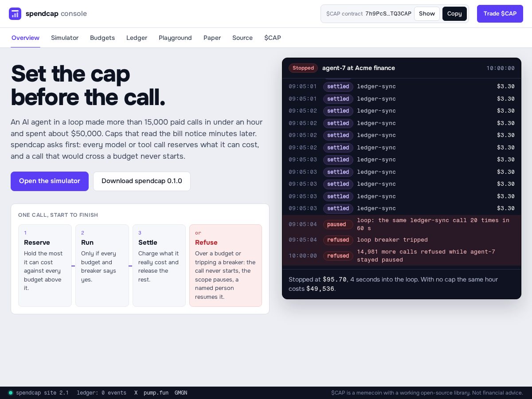Open the pump.fun footer link
532x399 pixels.
[x=156, y=393]
